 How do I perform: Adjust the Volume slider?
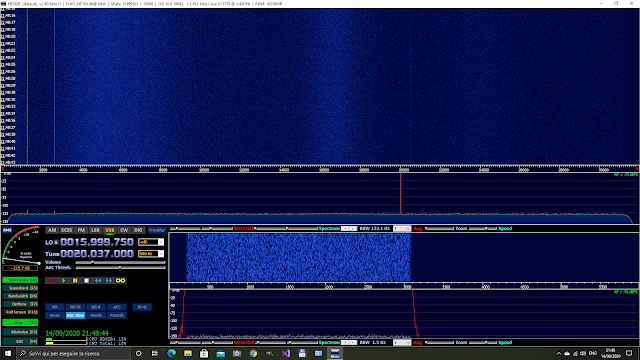coord(120,262)
